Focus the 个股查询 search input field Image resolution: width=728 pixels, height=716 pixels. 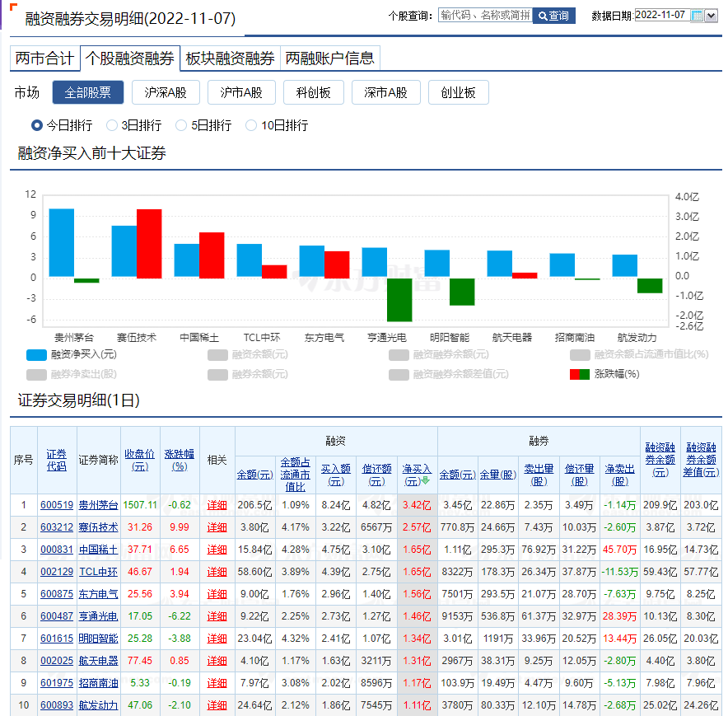click(x=485, y=16)
